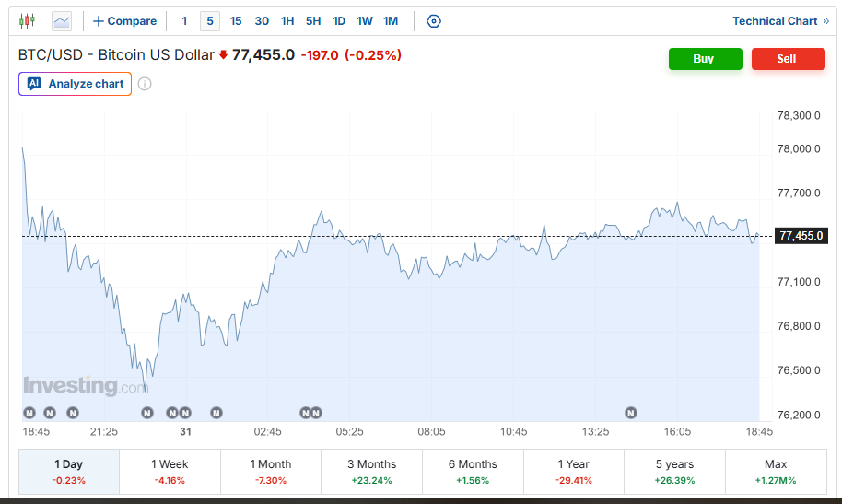Click the green Buy button

(x=705, y=59)
